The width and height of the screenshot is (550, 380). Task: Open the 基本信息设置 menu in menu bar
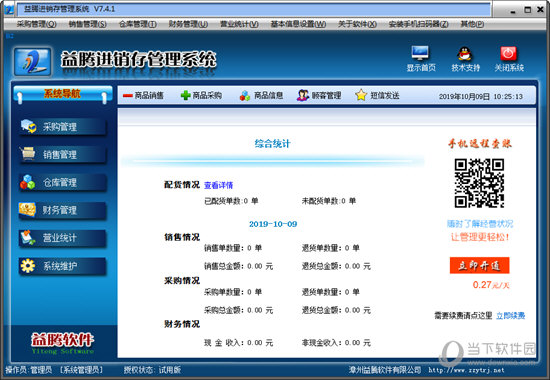[298, 24]
